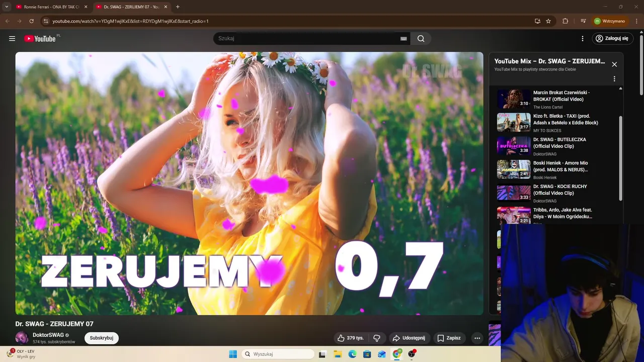Click the Mix playlist scrollbar

pos(620,158)
